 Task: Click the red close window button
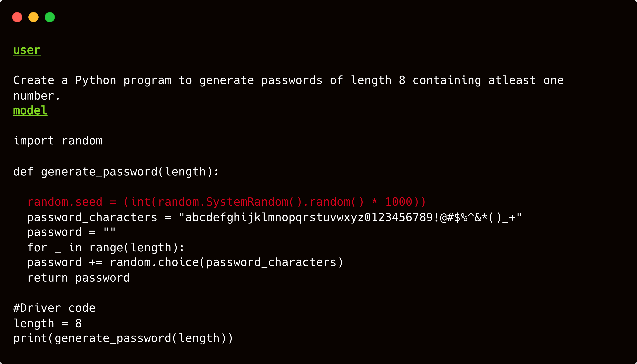click(17, 17)
